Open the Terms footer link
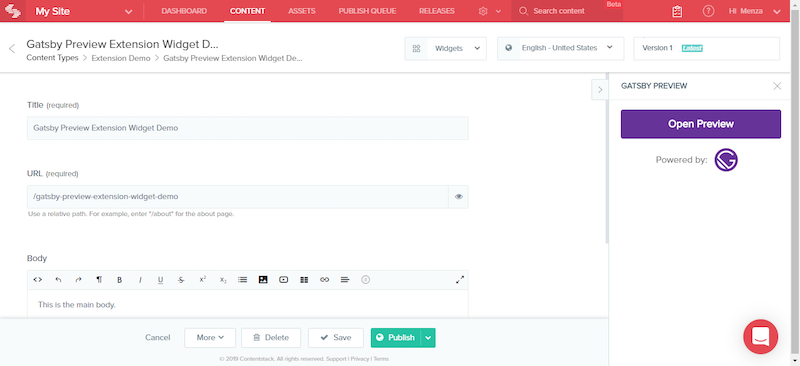 click(x=381, y=359)
